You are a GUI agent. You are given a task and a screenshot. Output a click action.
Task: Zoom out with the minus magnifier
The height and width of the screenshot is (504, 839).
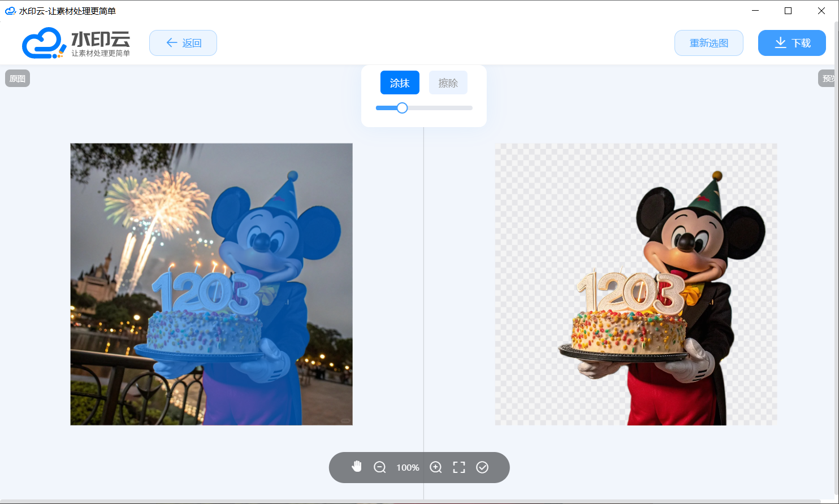[380, 467]
